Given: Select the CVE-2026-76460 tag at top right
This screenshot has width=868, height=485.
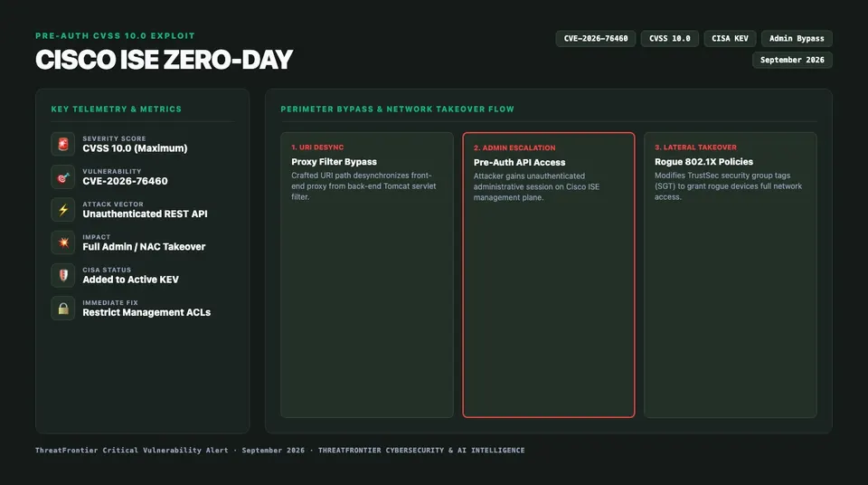Looking at the screenshot, I should click(596, 38).
